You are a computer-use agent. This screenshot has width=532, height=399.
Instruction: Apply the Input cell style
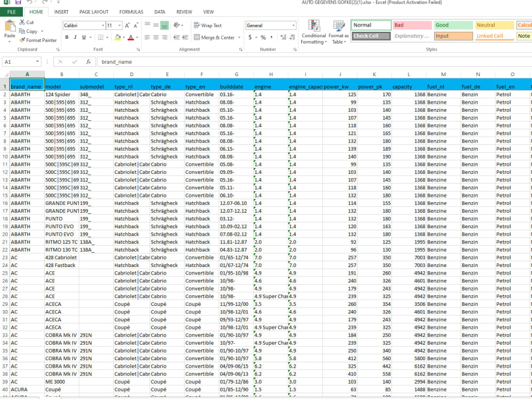(453, 36)
